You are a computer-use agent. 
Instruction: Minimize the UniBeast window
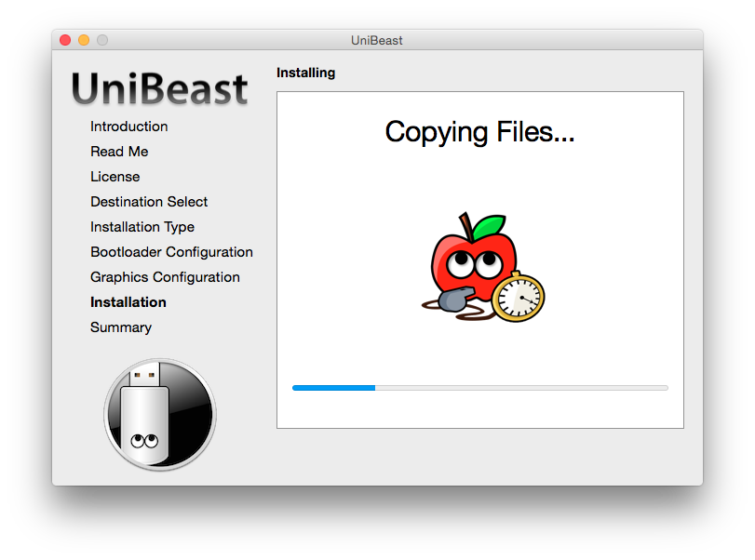click(84, 40)
